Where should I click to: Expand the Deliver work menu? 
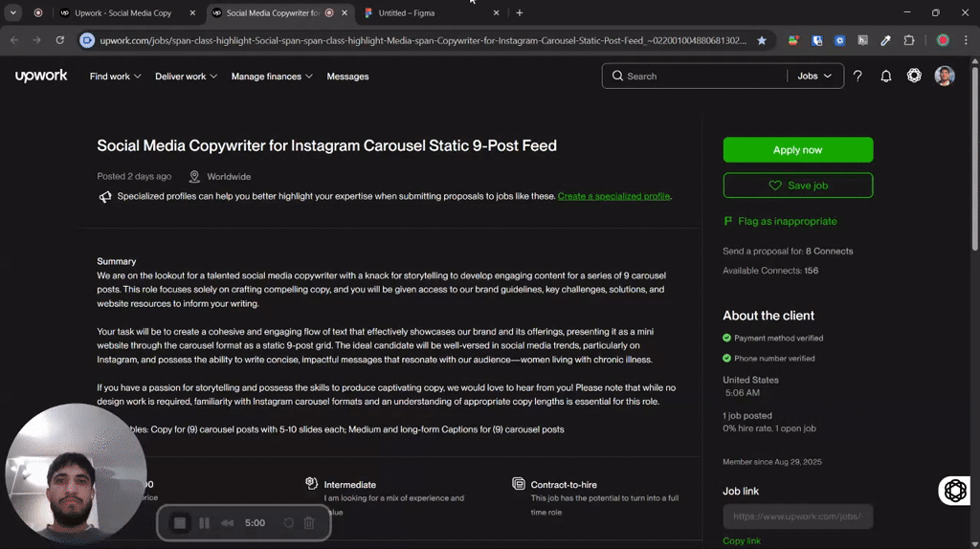tap(187, 77)
